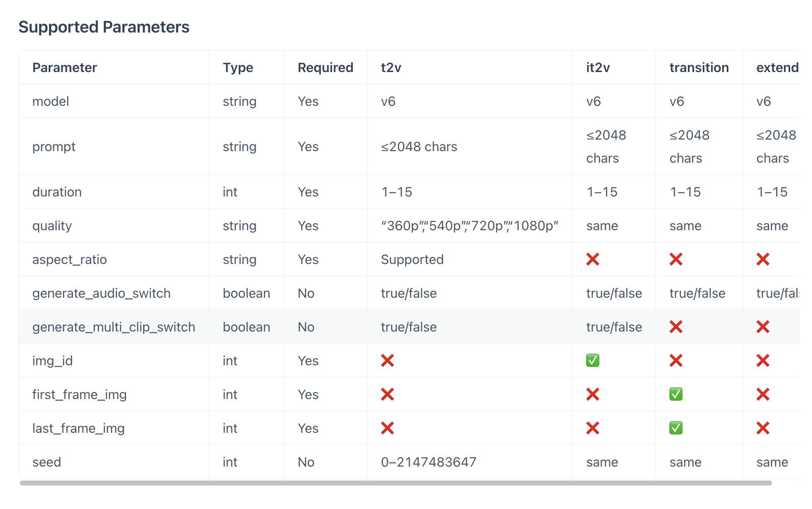Click the transition column header
812x509 pixels.
(x=699, y=68)
